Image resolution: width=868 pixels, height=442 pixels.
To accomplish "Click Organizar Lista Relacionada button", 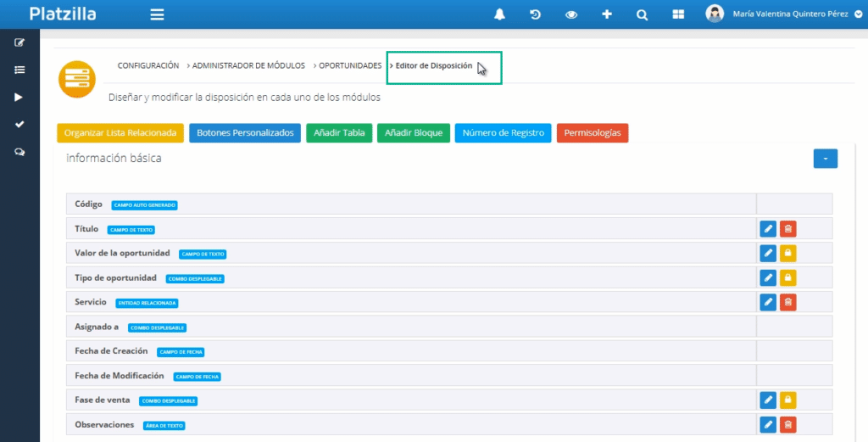I will [120, 133].
